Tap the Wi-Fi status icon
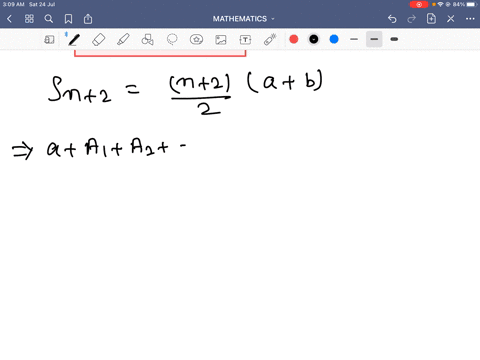480x360 pixels. pyautogui.click(x=441, y=4)
